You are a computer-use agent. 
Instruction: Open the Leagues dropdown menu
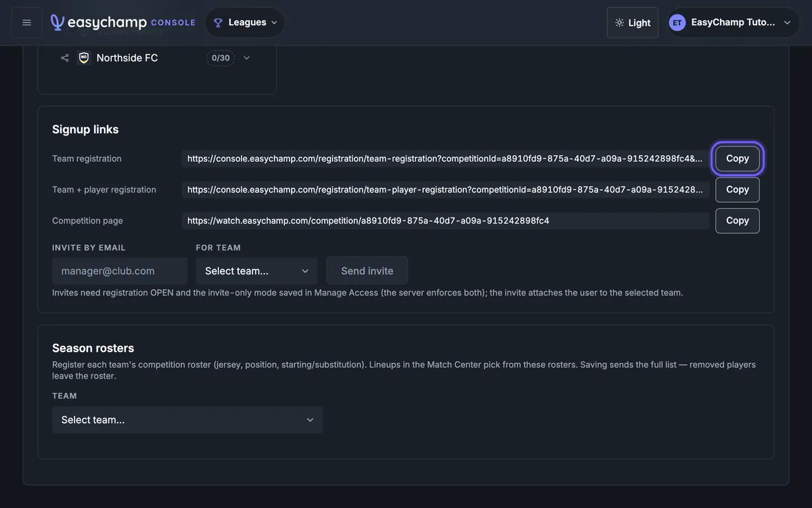pos(245,22)
